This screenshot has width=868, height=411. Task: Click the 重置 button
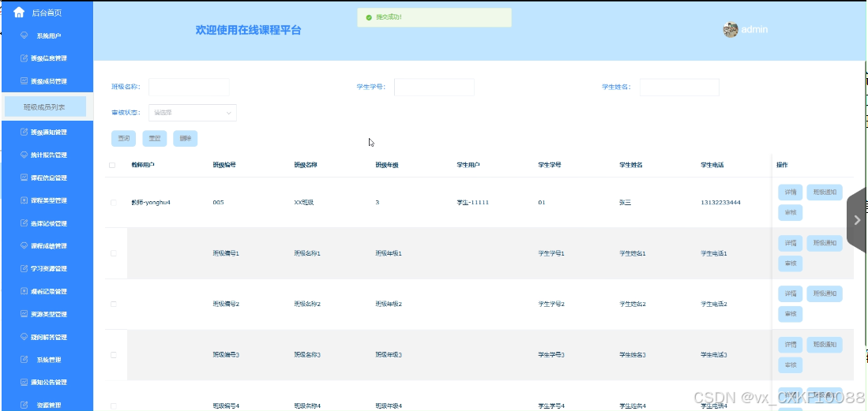(x=155, y=138)
